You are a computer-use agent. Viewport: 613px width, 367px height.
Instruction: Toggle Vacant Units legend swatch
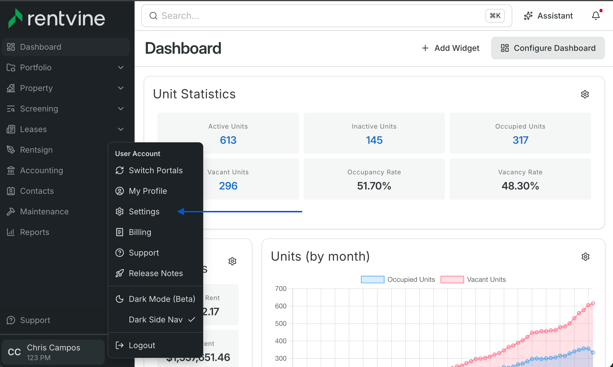pos(452,279)
